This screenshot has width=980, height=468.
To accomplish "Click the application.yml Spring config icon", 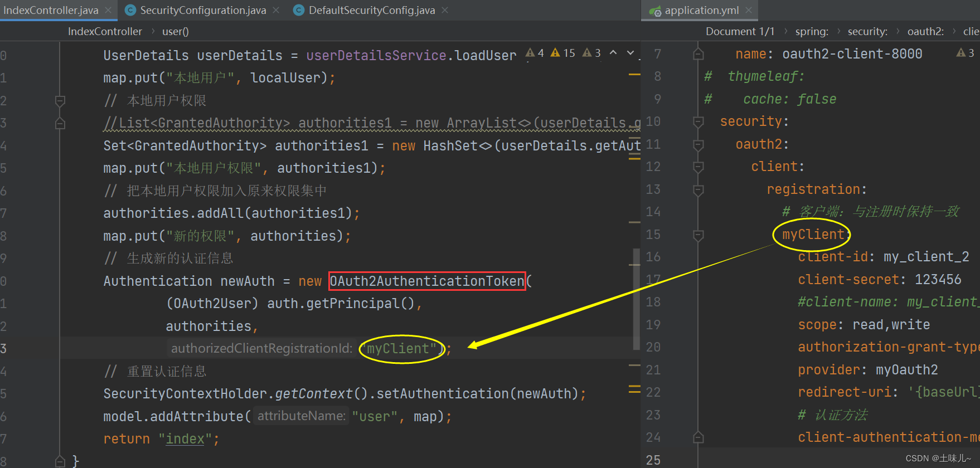I will click(x=655, y=11).
